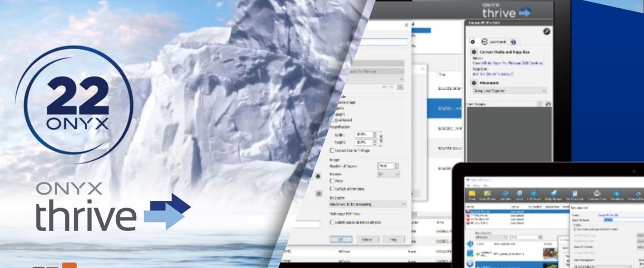Screen dimensions: 644x268
Task: Click the Height stepper field
Action: [x=366, y=142]
